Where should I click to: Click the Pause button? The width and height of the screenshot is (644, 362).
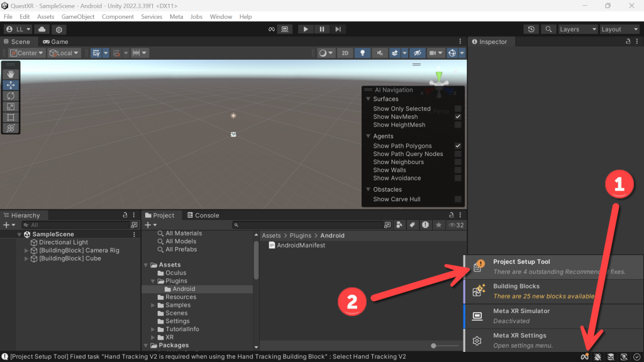321,29
